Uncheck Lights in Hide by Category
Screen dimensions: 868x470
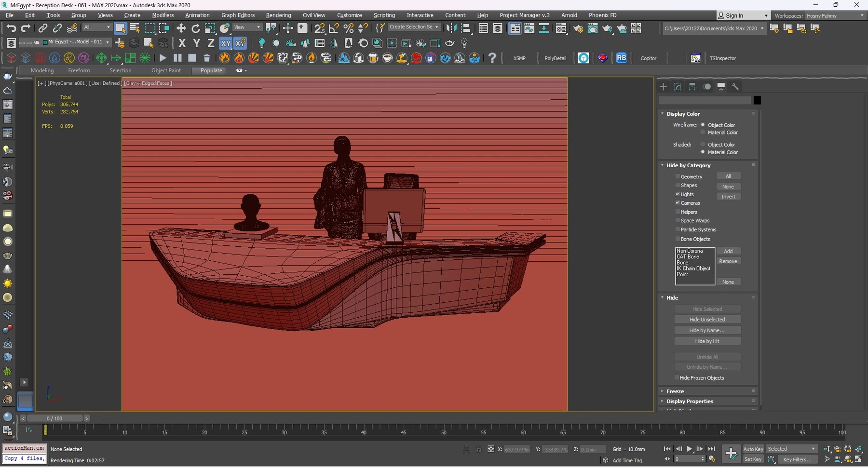(678, 194)
